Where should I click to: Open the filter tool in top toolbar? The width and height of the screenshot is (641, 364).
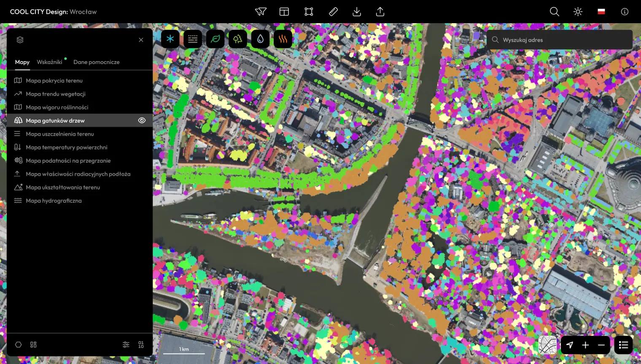tap(261, 12)
